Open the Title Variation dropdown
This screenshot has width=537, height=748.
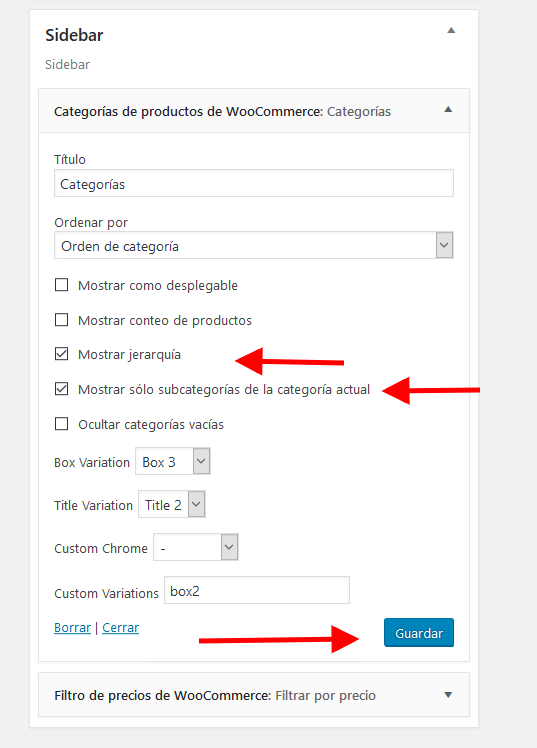[x=172, y=504]
